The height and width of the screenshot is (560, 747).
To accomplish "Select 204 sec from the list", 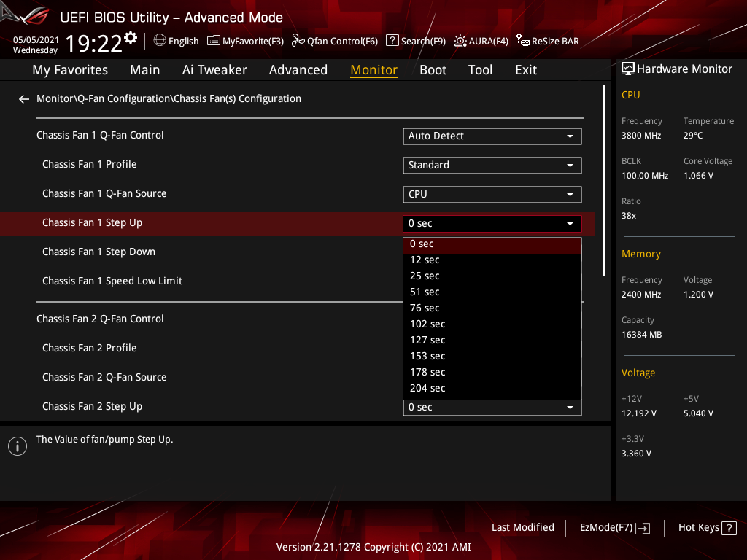I will (x=492, y=389).
